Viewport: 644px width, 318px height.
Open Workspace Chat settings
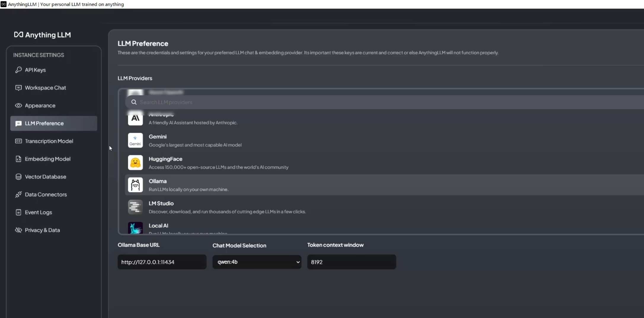(54, 88)
